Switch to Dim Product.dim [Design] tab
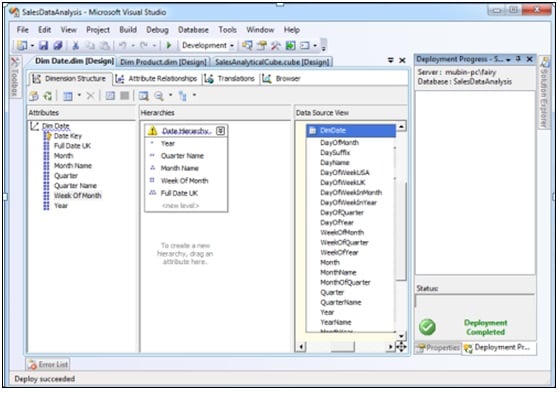This screenshot has width=559, height=394. (x=163, y=62)
